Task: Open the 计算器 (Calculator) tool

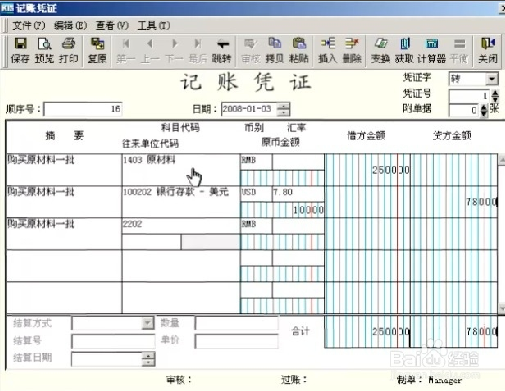Action: coord(432,50)
